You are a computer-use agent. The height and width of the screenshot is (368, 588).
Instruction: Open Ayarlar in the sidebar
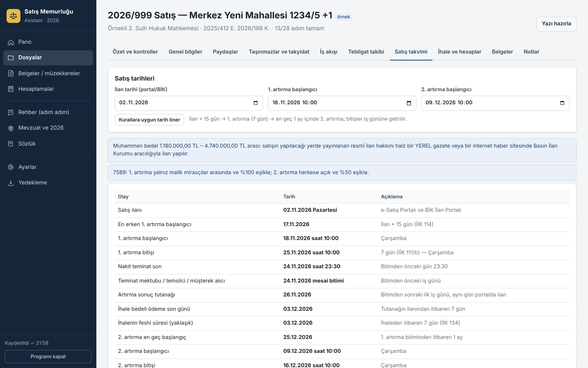48,167
